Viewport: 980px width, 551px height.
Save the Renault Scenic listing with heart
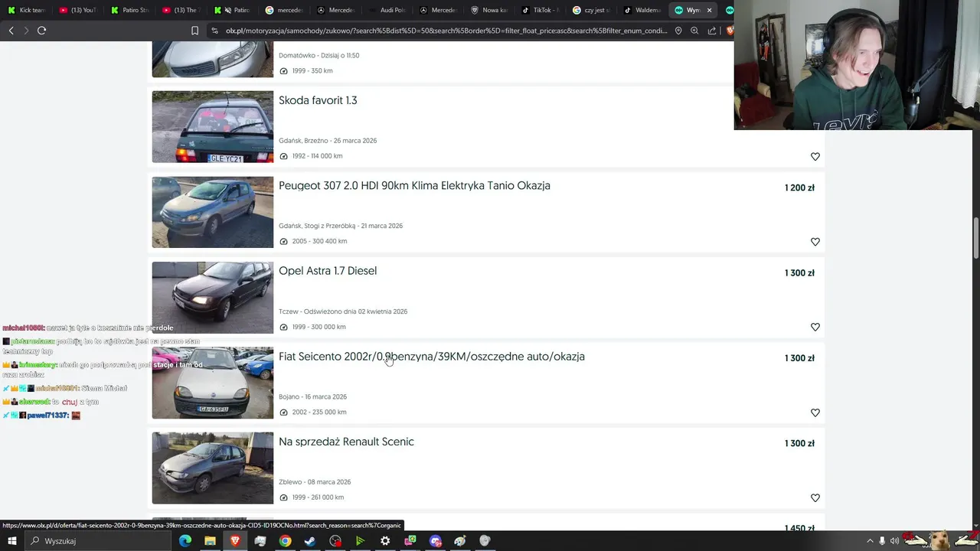(815, 497)
